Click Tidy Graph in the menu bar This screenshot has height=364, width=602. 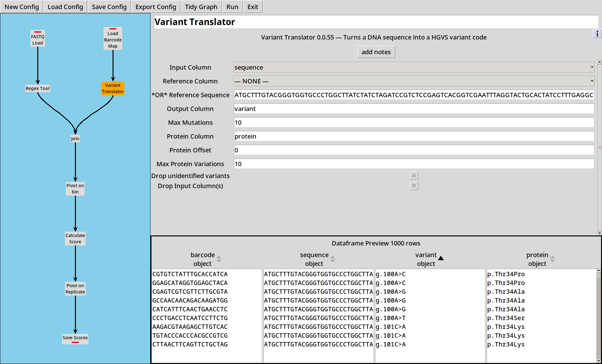pos(201,7)
